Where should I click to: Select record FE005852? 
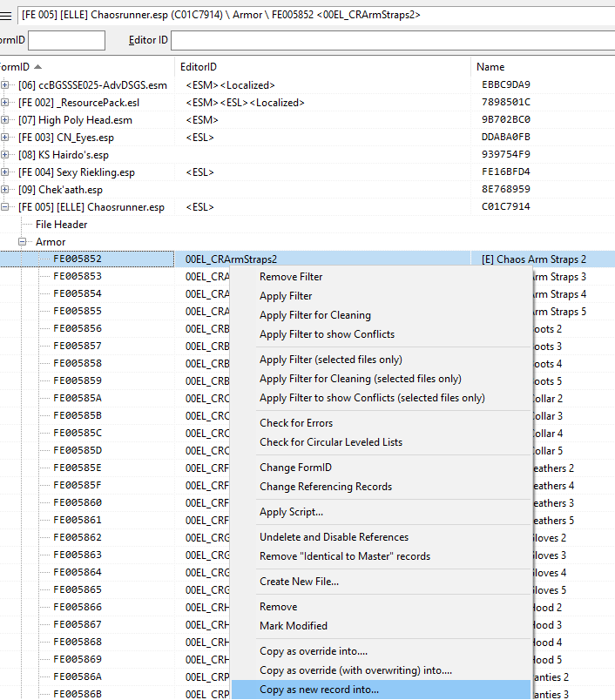point(78,259)
